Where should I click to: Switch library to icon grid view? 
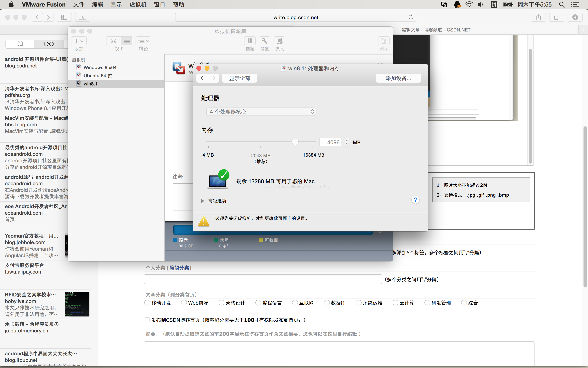[x=114, y=41]
